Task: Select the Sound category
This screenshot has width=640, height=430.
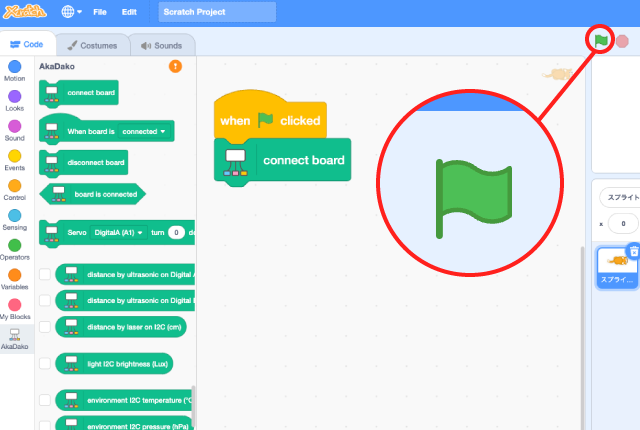Action: tap(15, 130)
